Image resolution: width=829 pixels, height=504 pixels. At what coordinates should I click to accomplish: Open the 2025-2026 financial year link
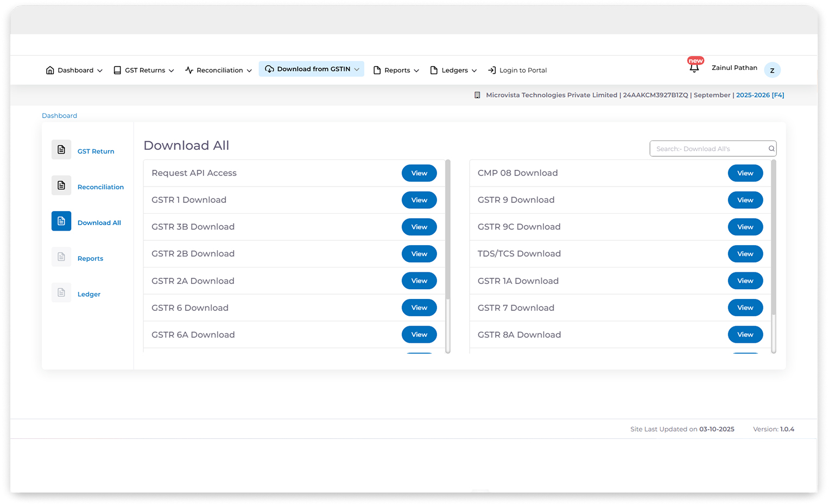(x=760, y=94)
